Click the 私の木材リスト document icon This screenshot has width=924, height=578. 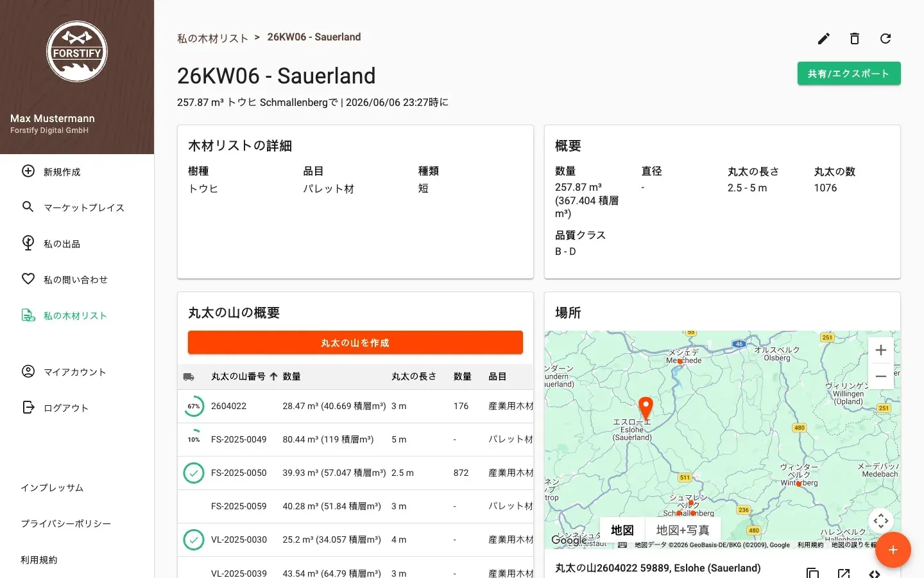pyautogui.click(x=28, y=315)
